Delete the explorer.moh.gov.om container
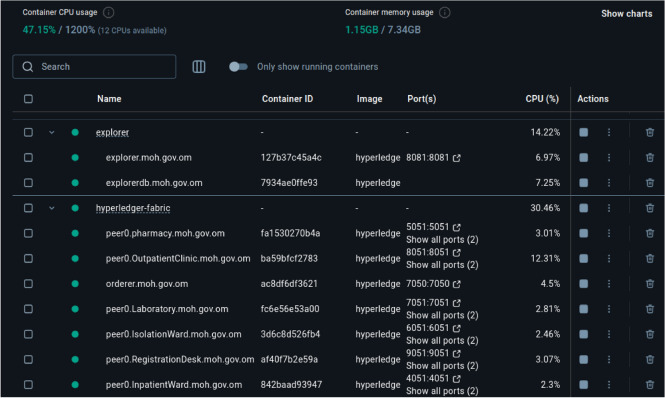665x398 pixels. (x=649, y=158)
